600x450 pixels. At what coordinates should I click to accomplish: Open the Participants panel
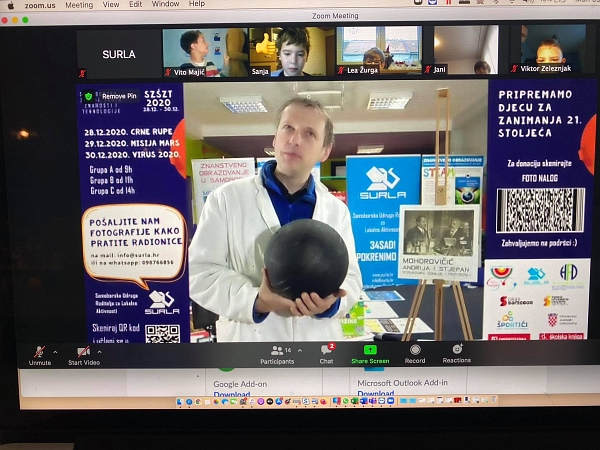(x=277, y=355)
